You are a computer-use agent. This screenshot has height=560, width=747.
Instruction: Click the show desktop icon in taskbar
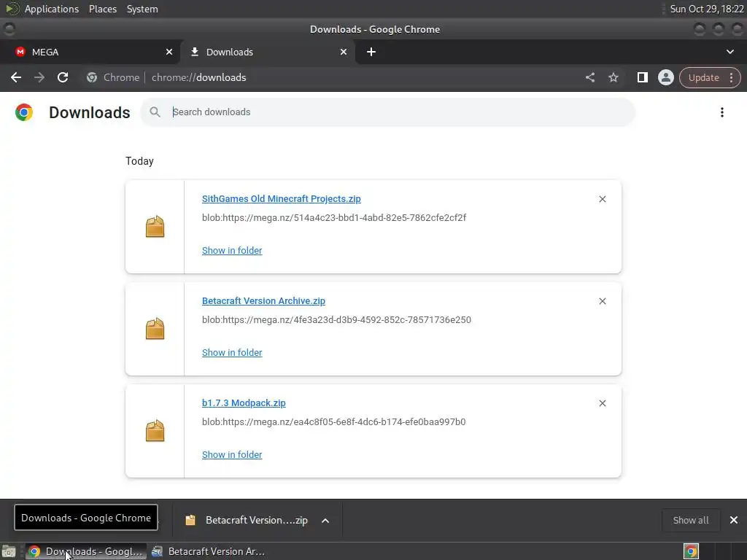click(9, 551)
